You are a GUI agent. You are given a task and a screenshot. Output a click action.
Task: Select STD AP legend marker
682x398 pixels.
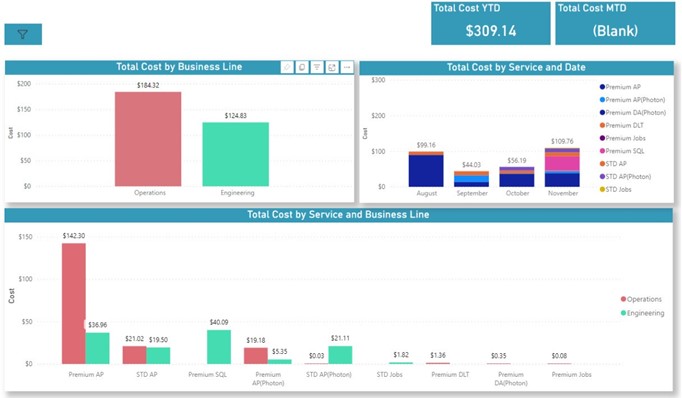(602, 164)
